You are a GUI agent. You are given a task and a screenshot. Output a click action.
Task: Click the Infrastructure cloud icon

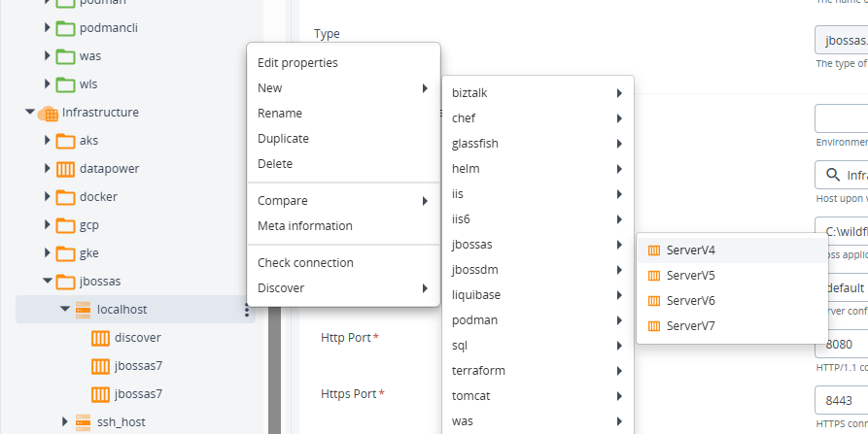[x=48, y=113]
